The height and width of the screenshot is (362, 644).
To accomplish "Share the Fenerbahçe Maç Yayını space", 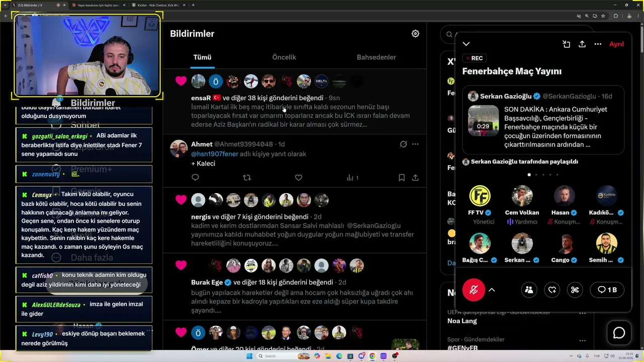I will pyautogui.click(x=582, y=44).
